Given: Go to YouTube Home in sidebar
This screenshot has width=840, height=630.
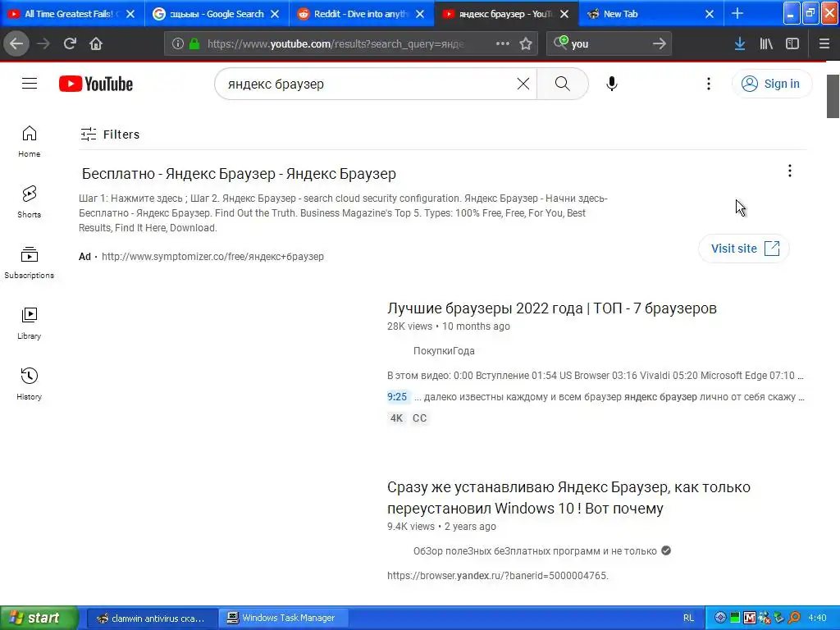Looking at the screenshot, I should [29, 142].
